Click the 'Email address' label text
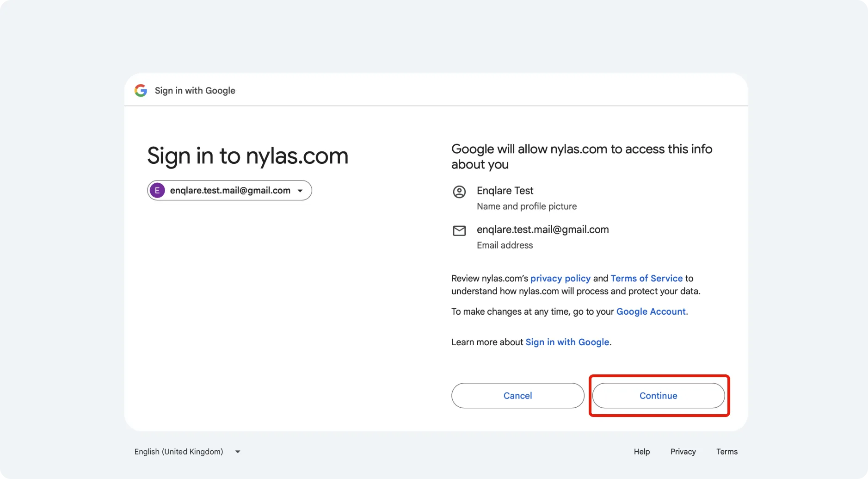The image size is (868, 479). (x=505, y=245)
